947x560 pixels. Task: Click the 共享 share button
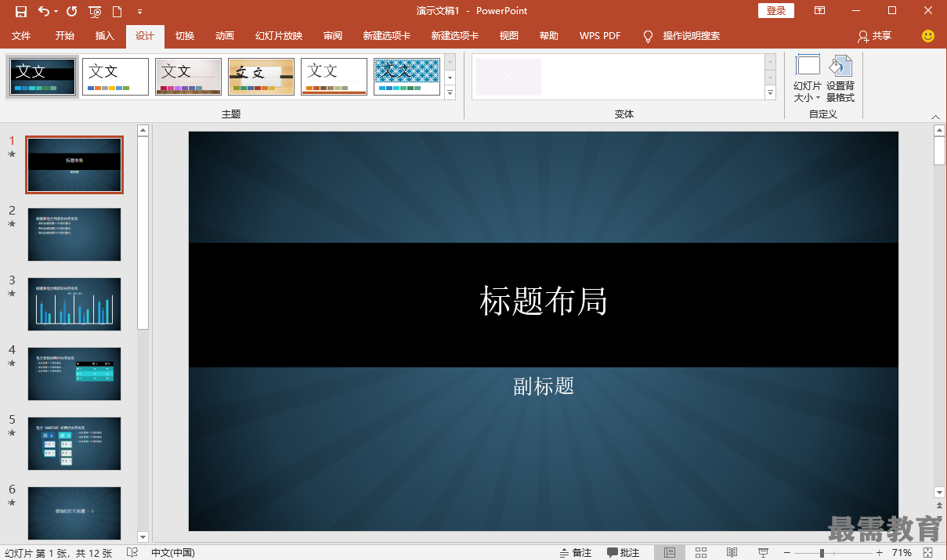pos(874,36)
